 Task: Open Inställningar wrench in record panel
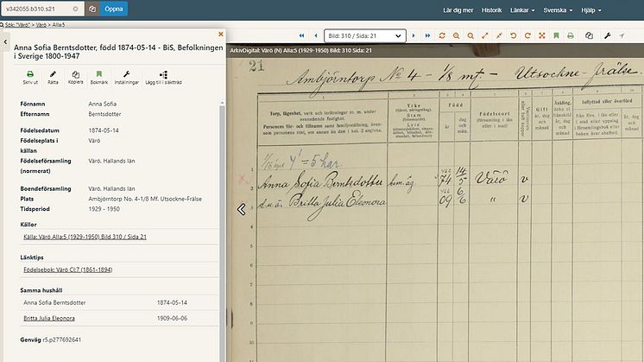click(x=127, y=77)
